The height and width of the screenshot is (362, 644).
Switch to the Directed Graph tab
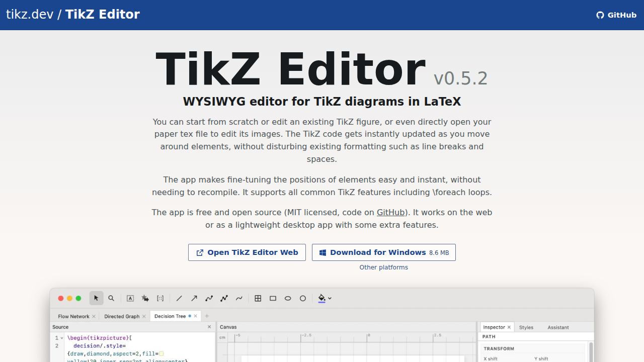click(122, 316)
